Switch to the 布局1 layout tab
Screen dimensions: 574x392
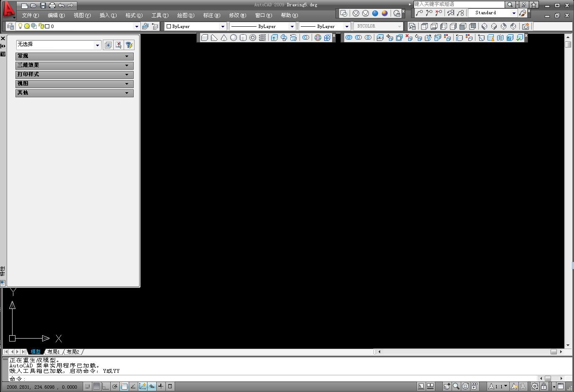pyautogui.click(x=53, y=352)
